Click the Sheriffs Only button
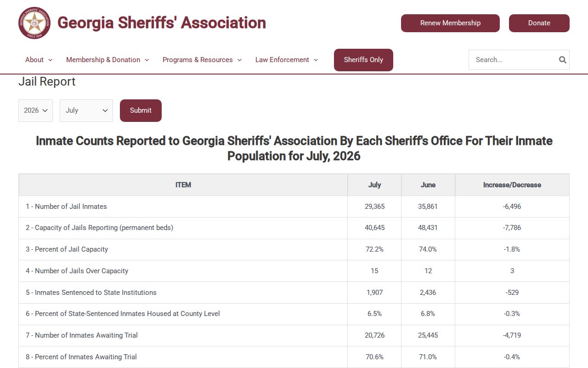This screenshot has height=368, width=588. pyautogui.click(x=363, y=60)
